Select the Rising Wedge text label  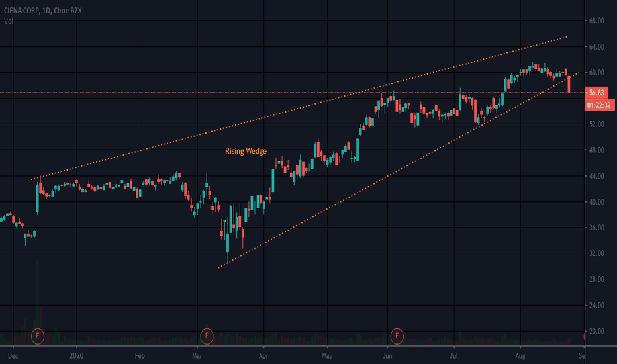pos(246,151)
